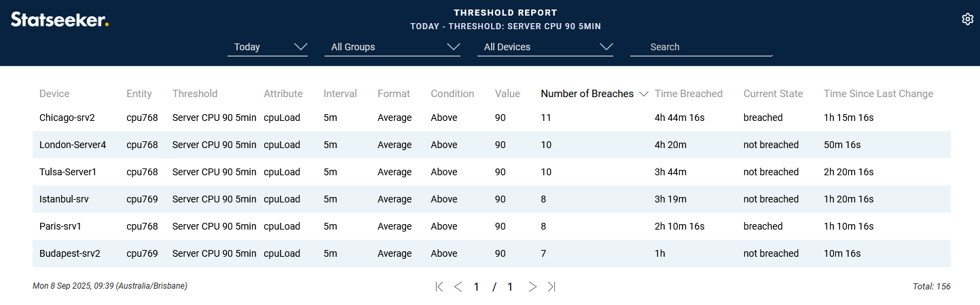Jump to the last page

pyautogui.click(x=551, y=287)
